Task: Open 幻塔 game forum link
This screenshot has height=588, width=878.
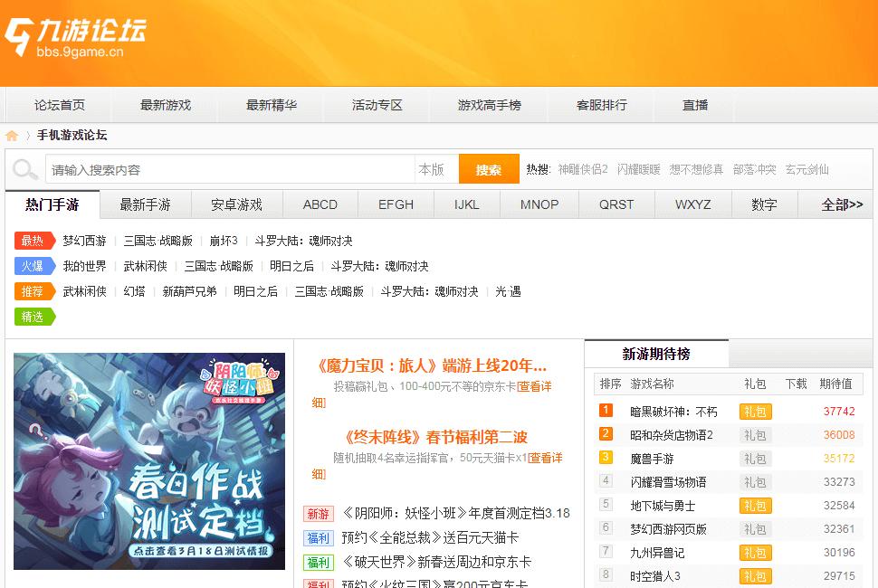Action: click(x=134, y=291)
